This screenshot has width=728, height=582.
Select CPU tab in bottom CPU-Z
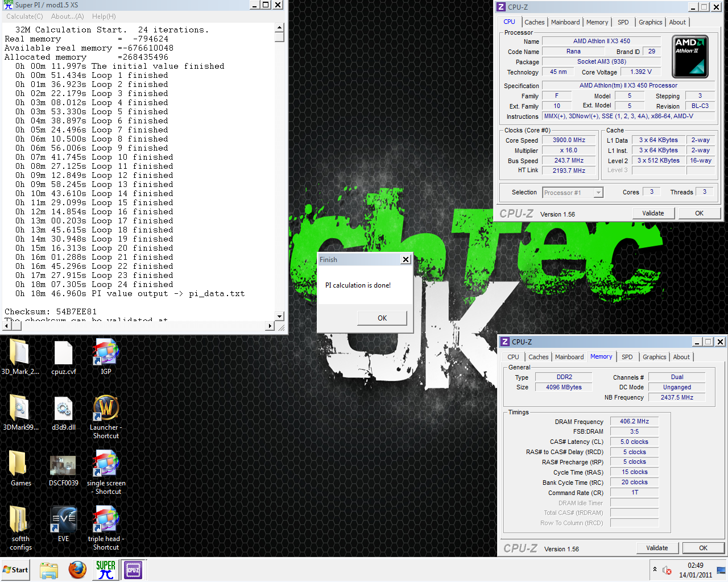pos(513,357)
